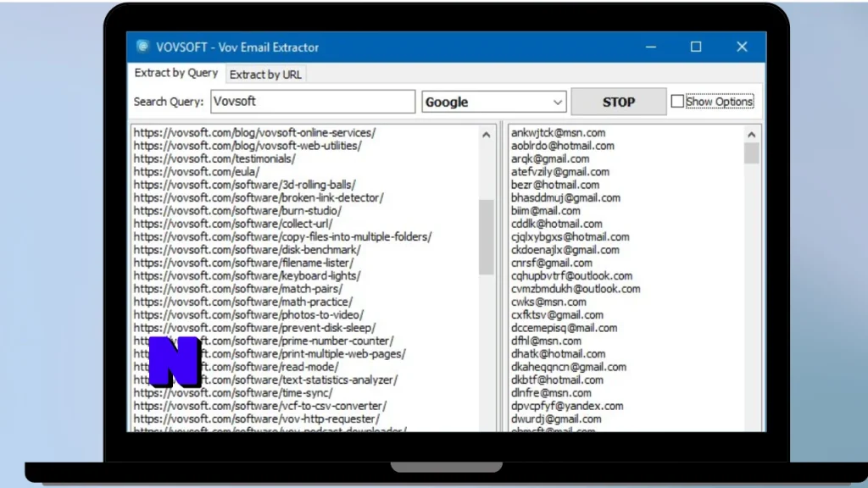Select the vovsoft-online-services blog URL
Image resolution: width=868 pixels, height=488 pixels.
[x=254, y=133]
